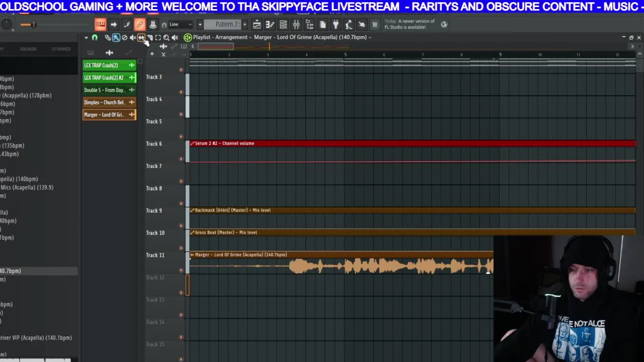Select Double S - From Day clip in picker
The image size is (644, 362).
click(x=109, y=90)
